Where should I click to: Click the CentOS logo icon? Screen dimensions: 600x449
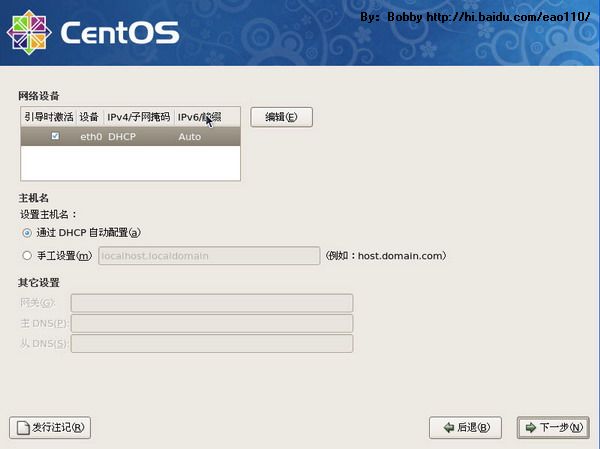pos(29,32)
